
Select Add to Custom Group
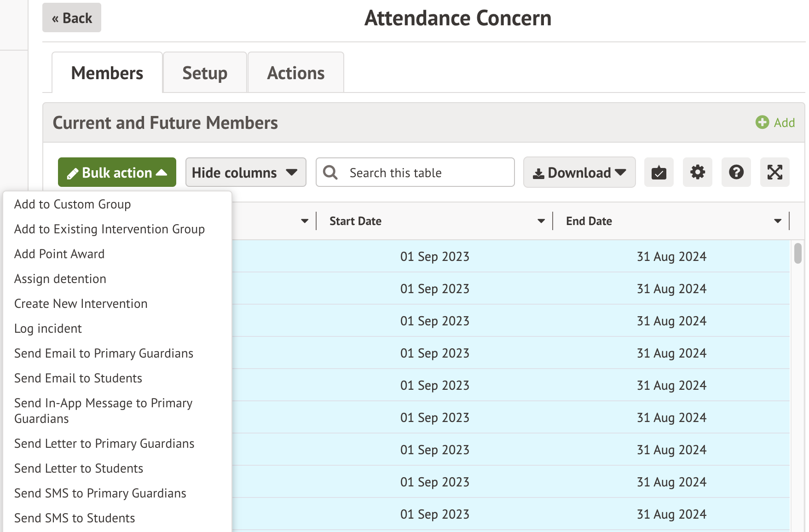point(72,204)
